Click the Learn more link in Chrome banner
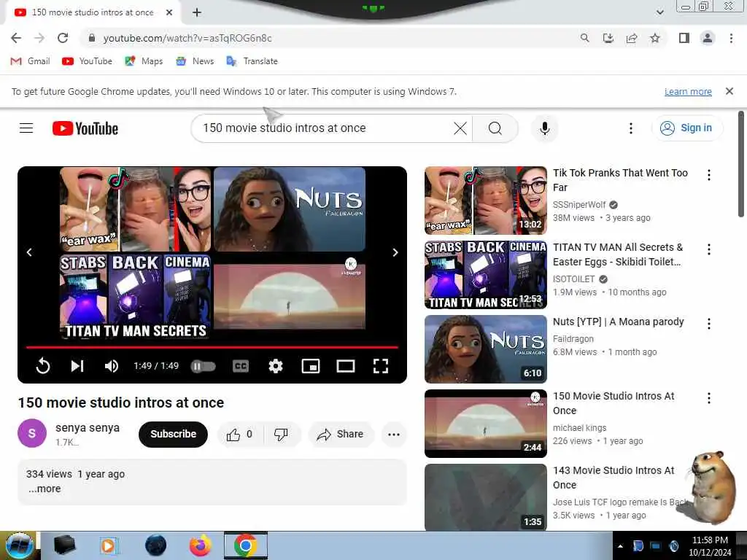 pyautogui.click(x=688, y=91)
